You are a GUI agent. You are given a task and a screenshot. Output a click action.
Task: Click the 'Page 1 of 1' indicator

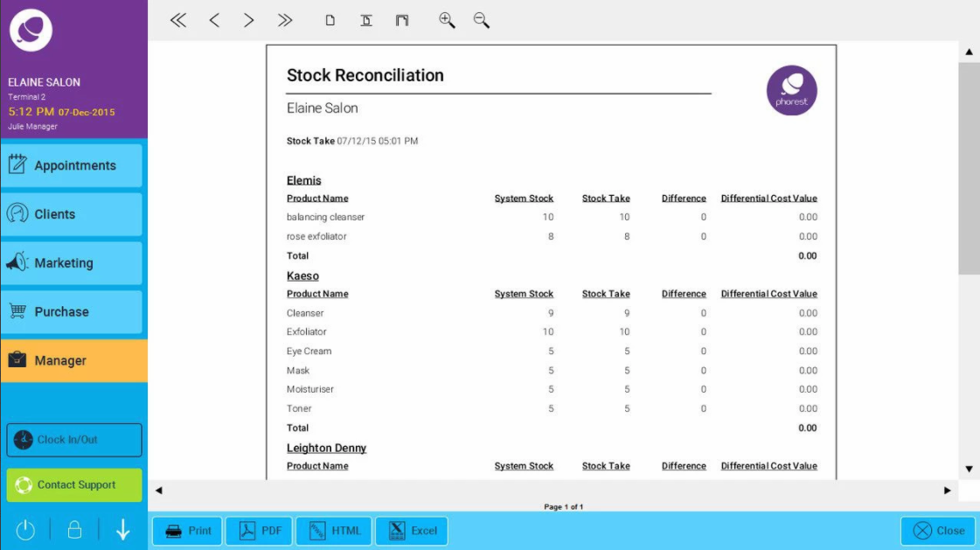pyautogui.click(x=563, y=507)
